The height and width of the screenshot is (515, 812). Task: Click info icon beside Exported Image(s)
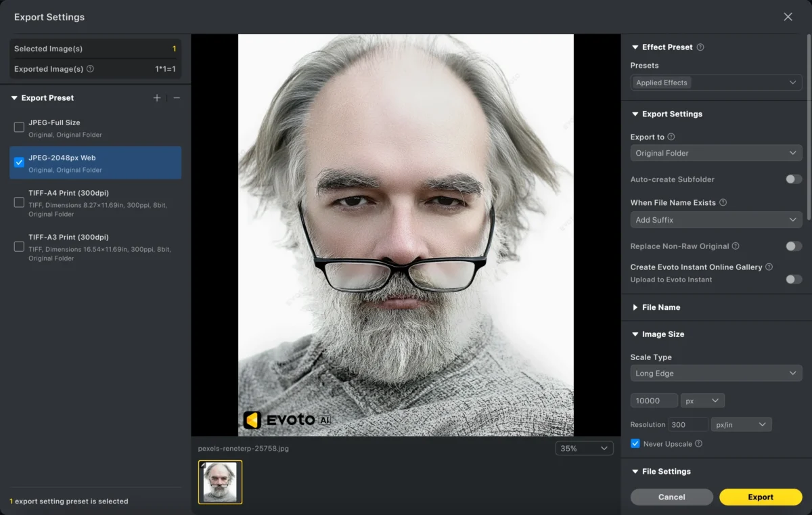pos(90,69)
